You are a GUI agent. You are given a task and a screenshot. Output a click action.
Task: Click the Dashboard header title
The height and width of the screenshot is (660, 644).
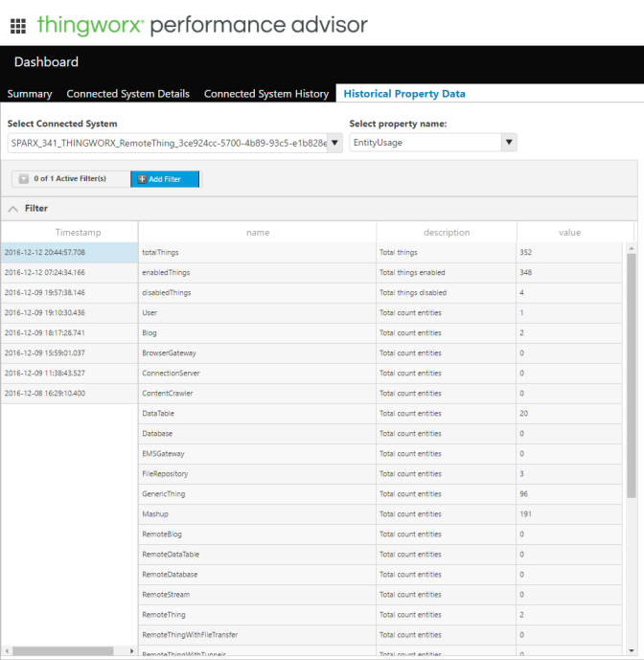pos(46,62)
